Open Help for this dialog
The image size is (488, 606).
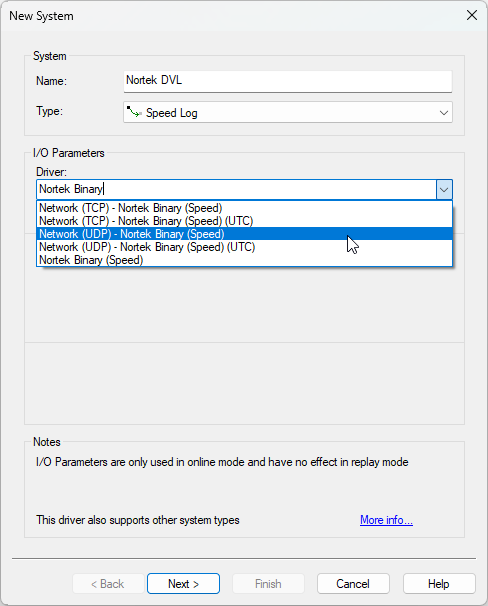(439, 584)
